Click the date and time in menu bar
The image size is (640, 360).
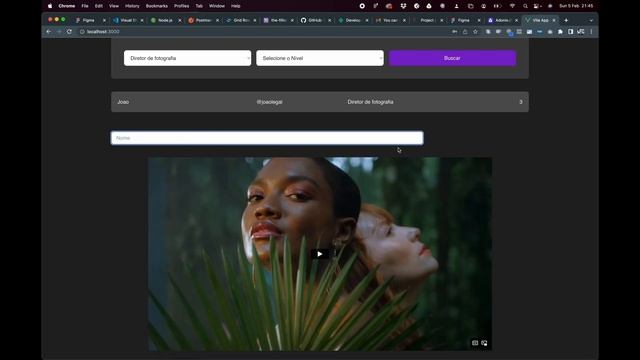[576, 6]
